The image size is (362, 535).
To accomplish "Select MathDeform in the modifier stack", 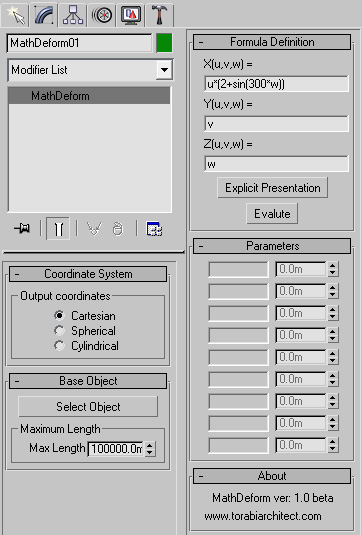I will click(x=89, y=96).
